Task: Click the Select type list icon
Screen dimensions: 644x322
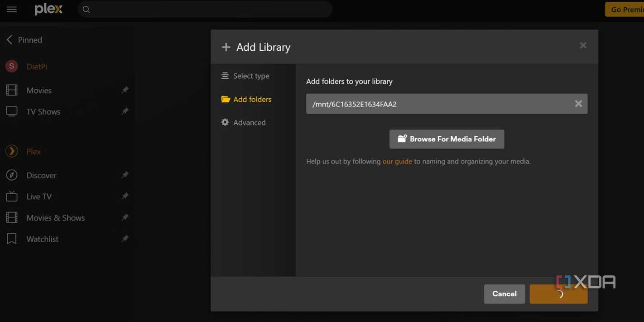Action: point(225,76)
